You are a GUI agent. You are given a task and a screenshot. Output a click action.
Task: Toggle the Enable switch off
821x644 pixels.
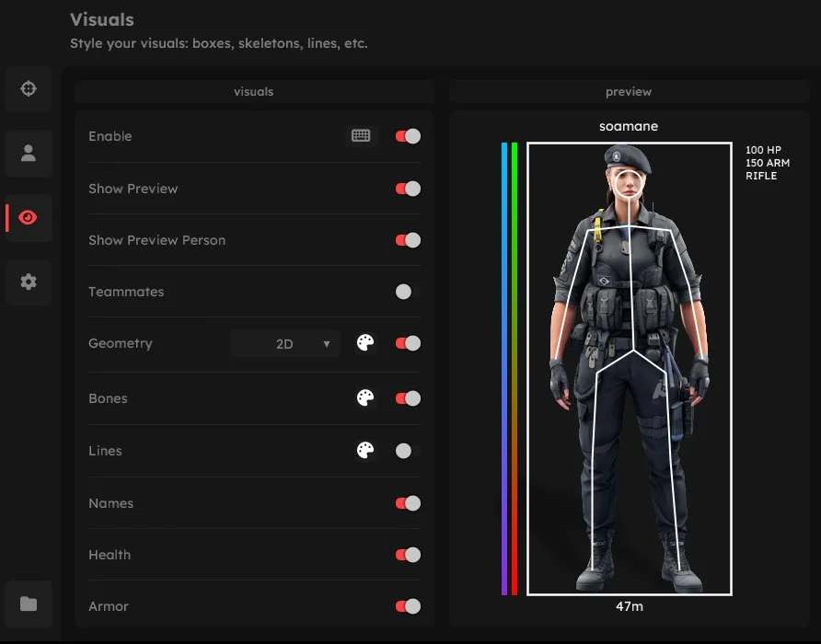[x=408, y=136]
